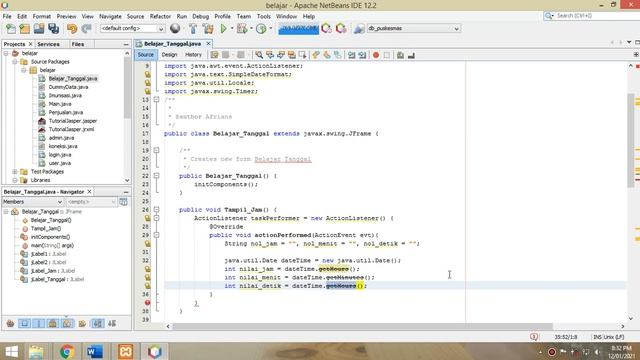Click the magnifier Find Selection icon in editor toolbar
This screenshot has width=640, height=360.
tap(259, 55)
